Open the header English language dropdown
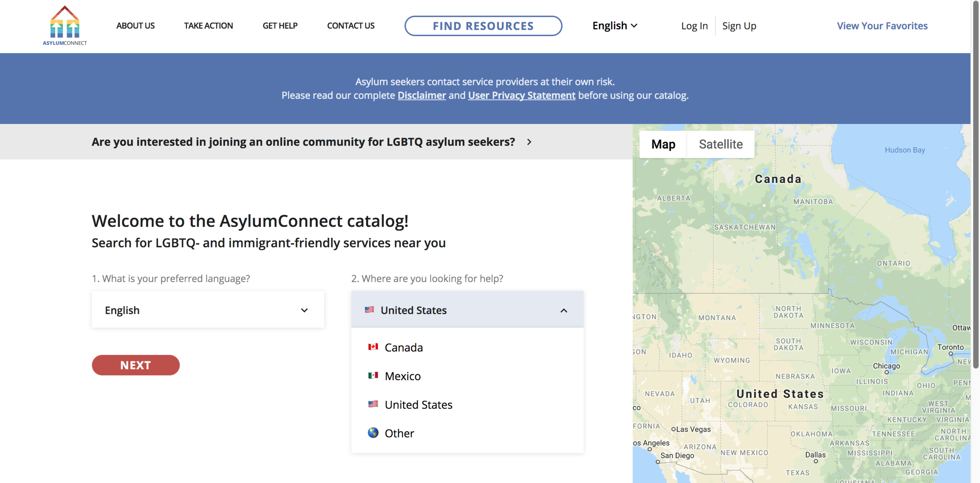This screenshot has width=980, height=483. 615,26
